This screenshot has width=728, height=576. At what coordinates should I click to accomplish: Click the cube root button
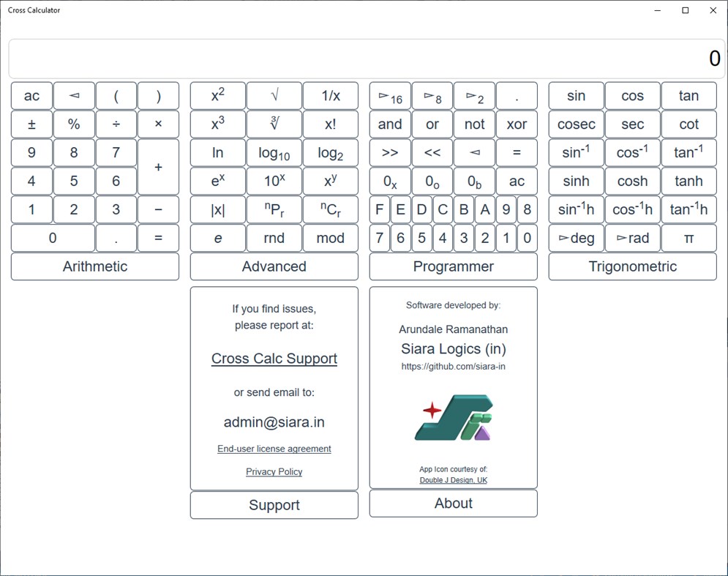pos(274,124)
